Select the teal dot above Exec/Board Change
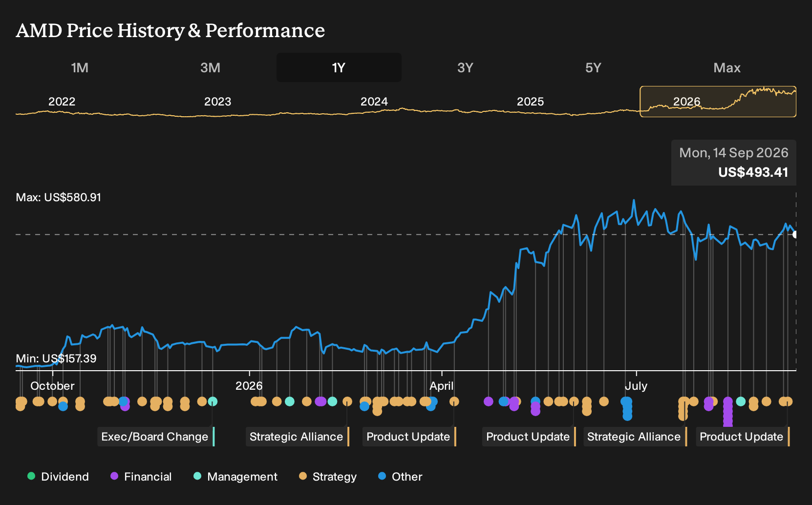The height and width of the screenshot is (505, 812). pos(213,401)
